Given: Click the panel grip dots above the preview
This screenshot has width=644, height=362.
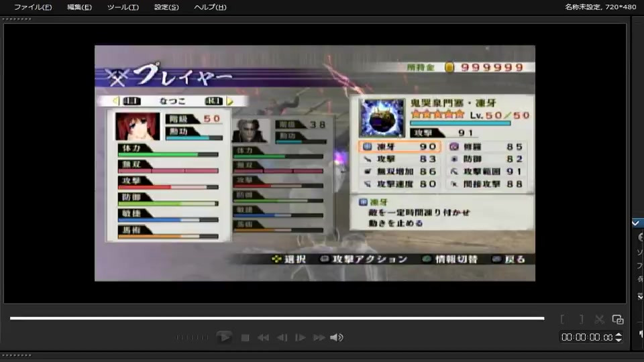Looking at the screenshot, I should [x=16, y=19].
